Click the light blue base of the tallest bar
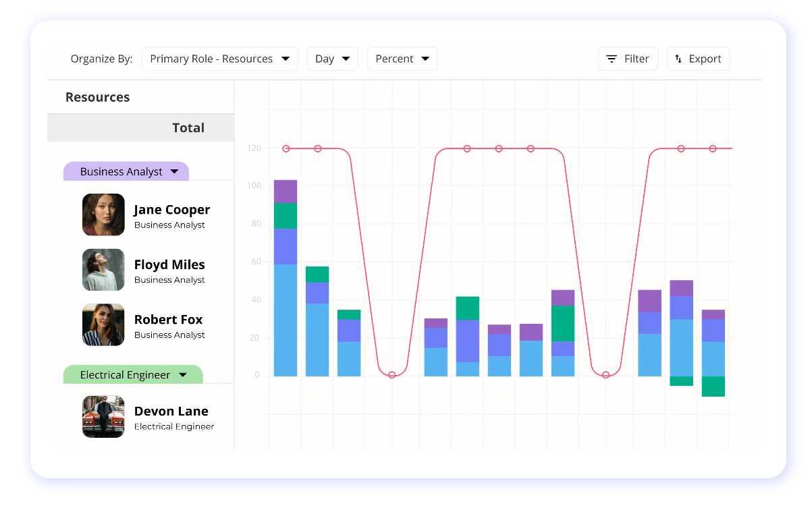The image size is (812, 510). pyautogui.click(x=286, y=320)
